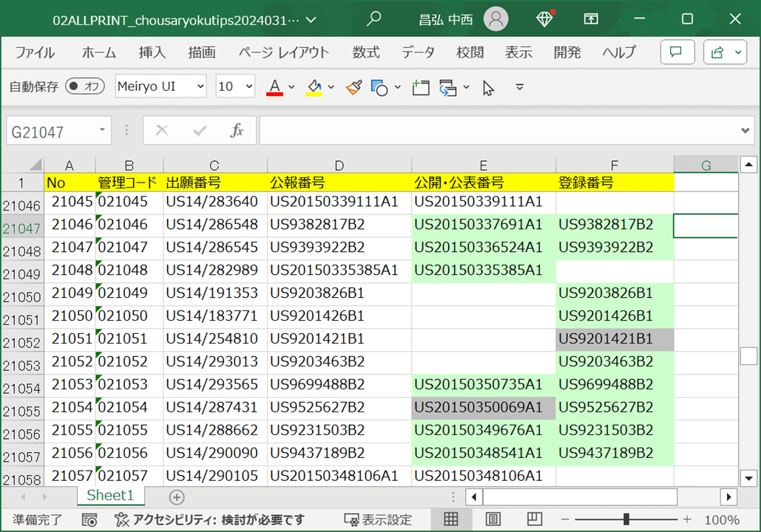
Task: Select cell 021050 in column B
Action: (x=129, y=316)
